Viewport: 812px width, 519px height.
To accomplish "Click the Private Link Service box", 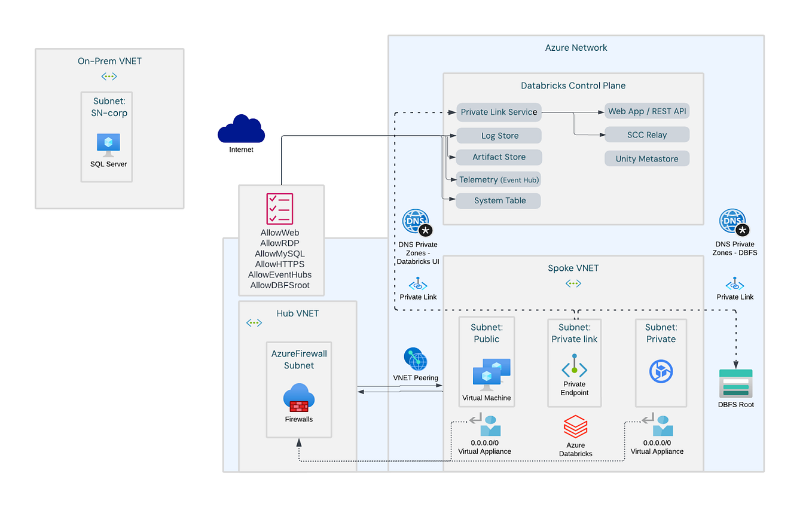I will (x=499, y=112).
